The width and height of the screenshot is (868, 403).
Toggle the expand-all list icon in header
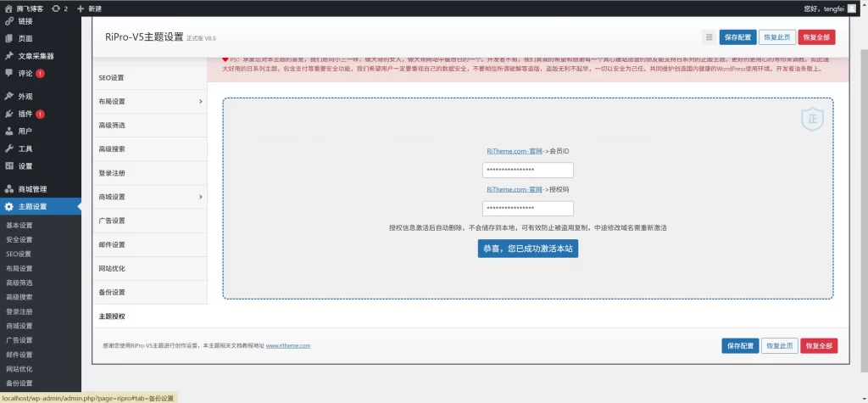(709, 37)
